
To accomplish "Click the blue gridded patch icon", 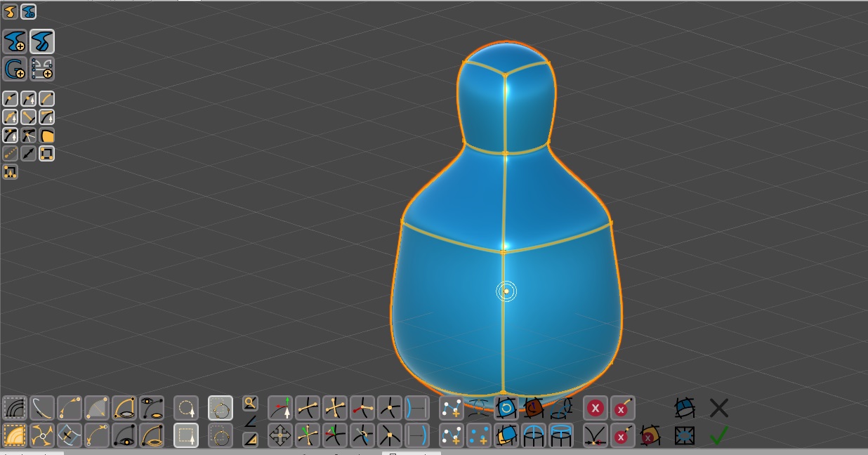I will point(684,408).
